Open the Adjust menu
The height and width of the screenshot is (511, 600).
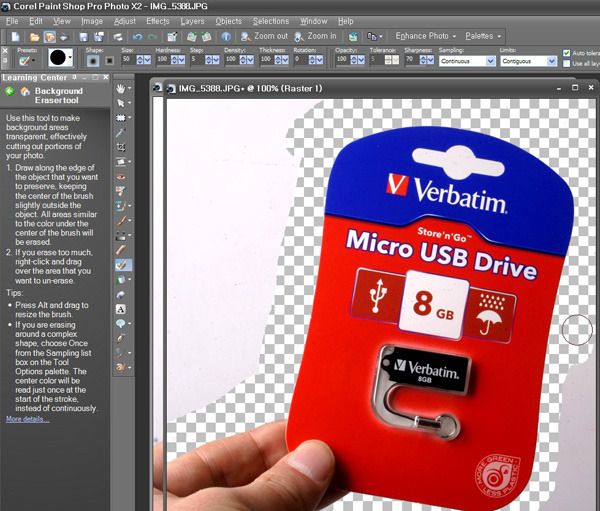point(125,21)
